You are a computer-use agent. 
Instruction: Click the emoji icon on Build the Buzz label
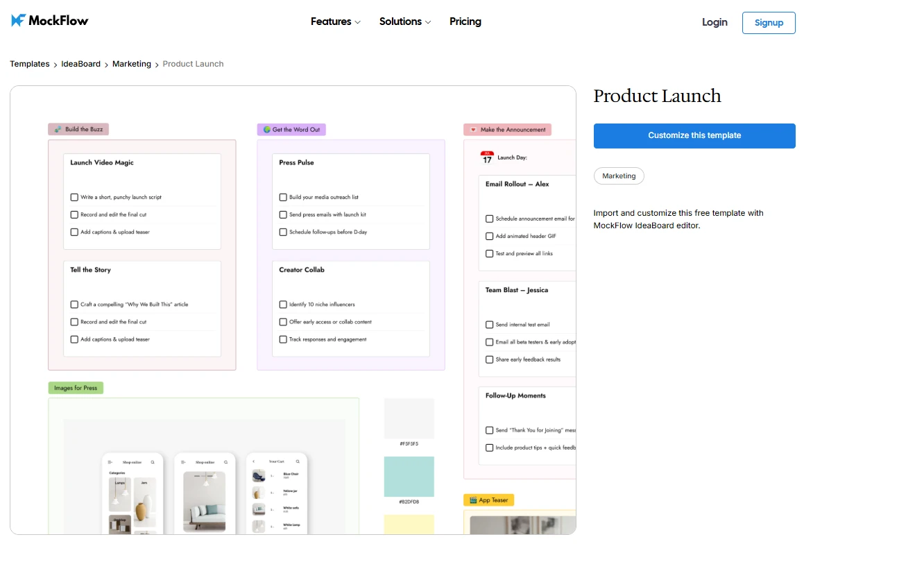click(x=58, y=129)
